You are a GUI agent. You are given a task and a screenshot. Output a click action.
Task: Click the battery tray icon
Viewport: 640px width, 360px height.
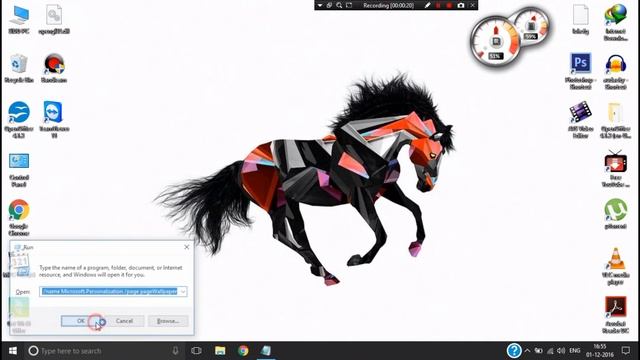coord(539,351)
